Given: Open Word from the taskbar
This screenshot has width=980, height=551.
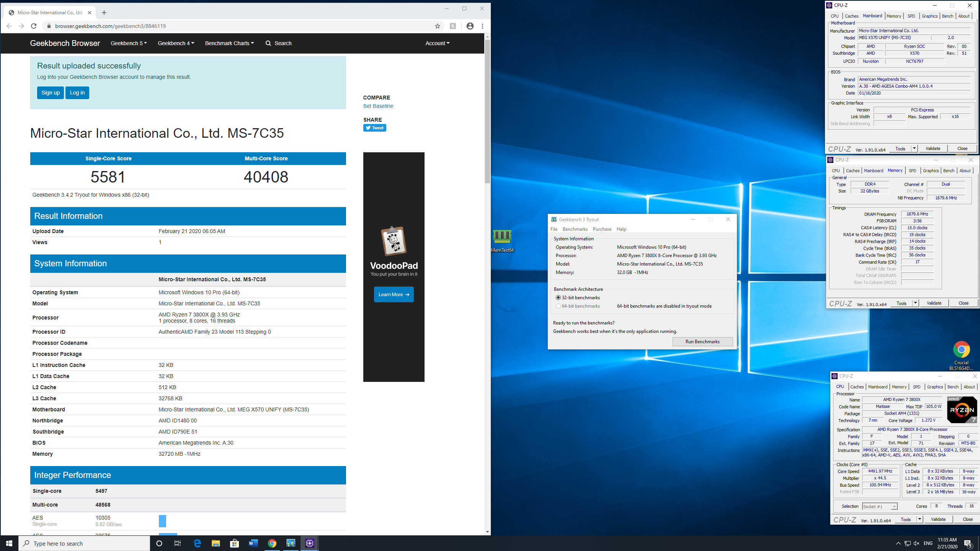Looking at the screenshot, I should point(253,543).
